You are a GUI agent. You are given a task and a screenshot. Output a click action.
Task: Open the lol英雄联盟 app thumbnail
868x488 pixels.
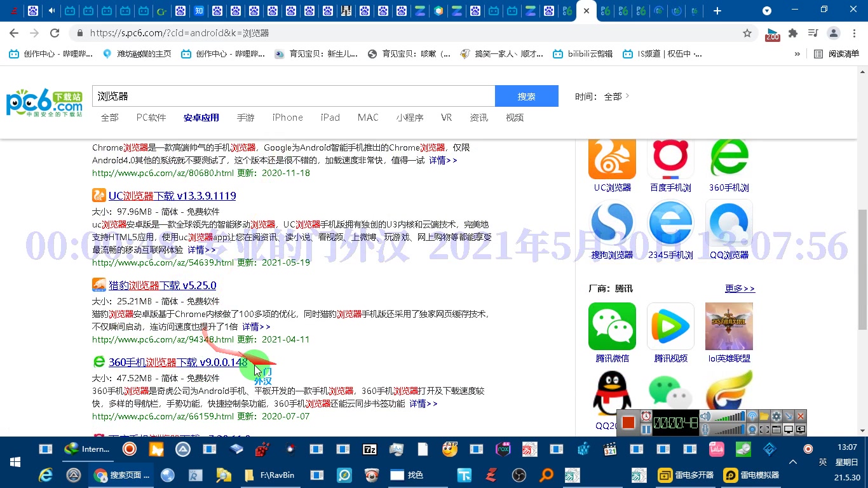pyautogui.click(x=729, y=326)
